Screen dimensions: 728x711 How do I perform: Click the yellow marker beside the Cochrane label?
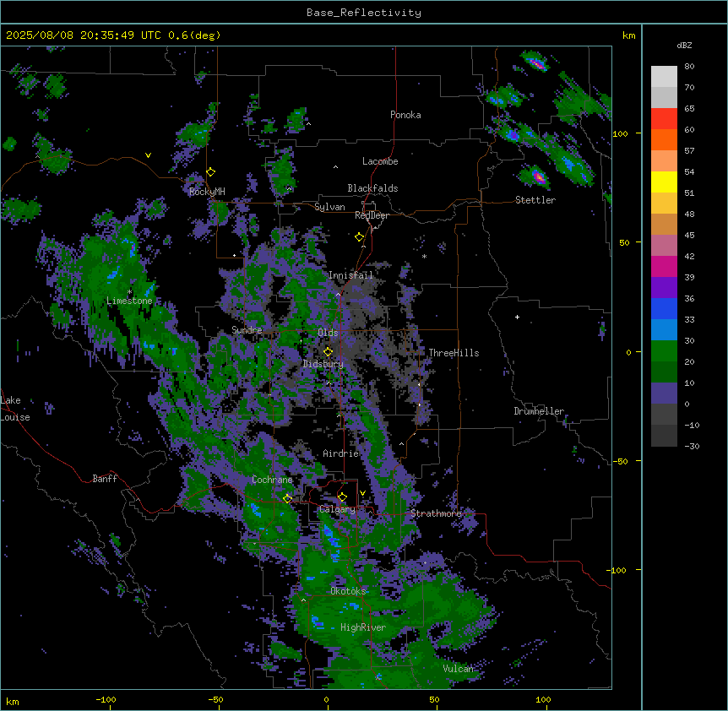click(287, 498)
